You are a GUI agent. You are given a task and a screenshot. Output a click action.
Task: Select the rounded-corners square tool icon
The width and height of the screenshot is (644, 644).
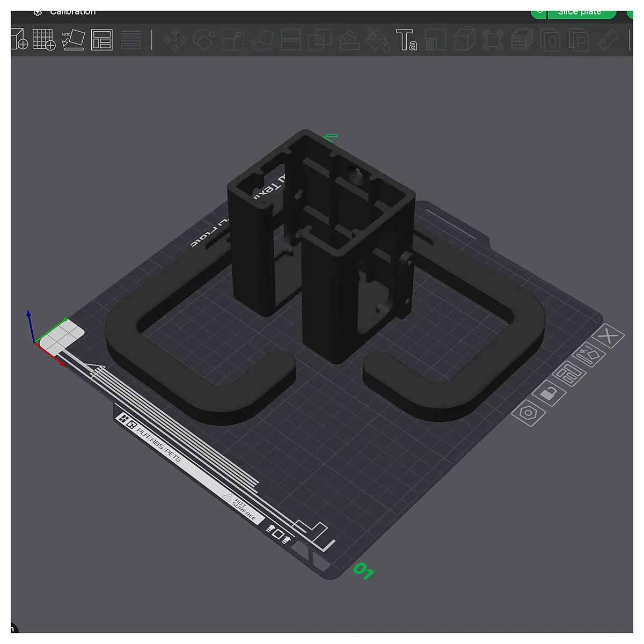tap(493, 40)
